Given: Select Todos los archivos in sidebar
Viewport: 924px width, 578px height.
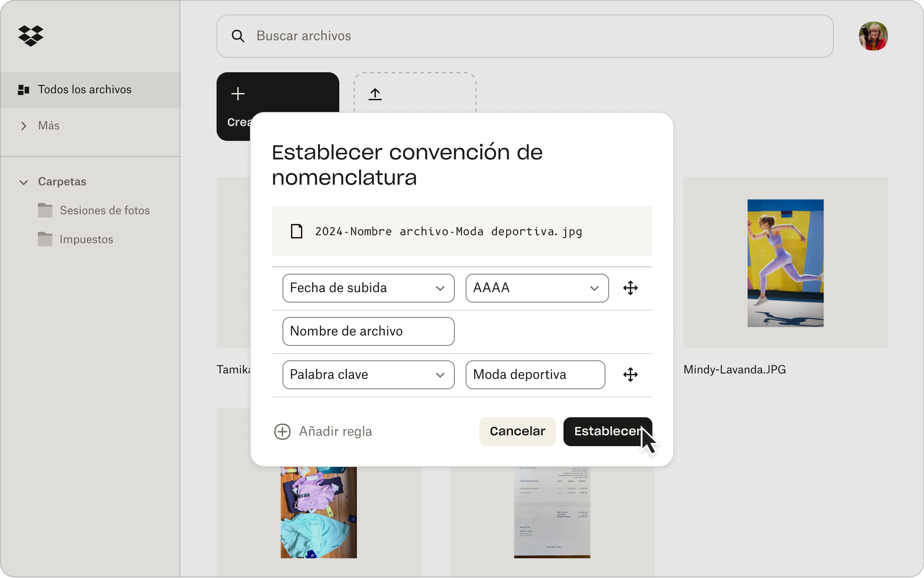Looking at the screenshot, I should pos(90,90).
